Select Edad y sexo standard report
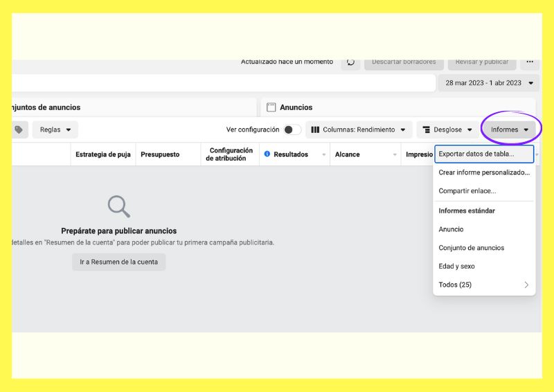This screenshot has height=392, width=554. [x=456, y=266]
